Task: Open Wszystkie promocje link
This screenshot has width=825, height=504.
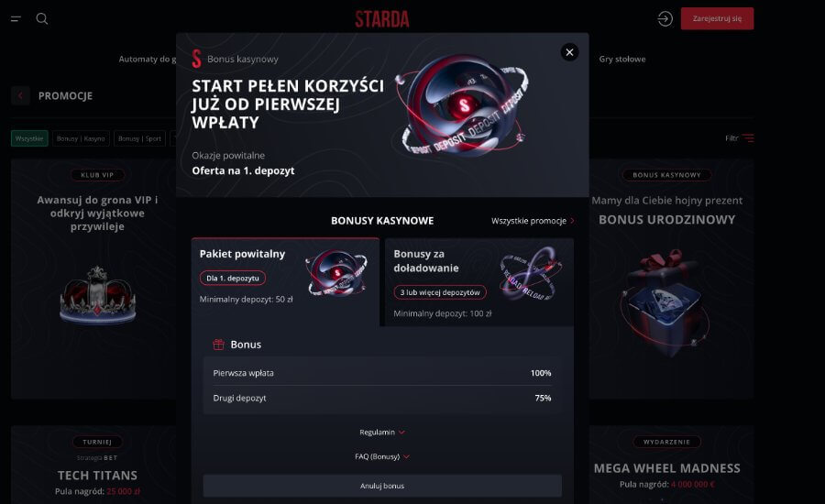Action: click(533, 221)
